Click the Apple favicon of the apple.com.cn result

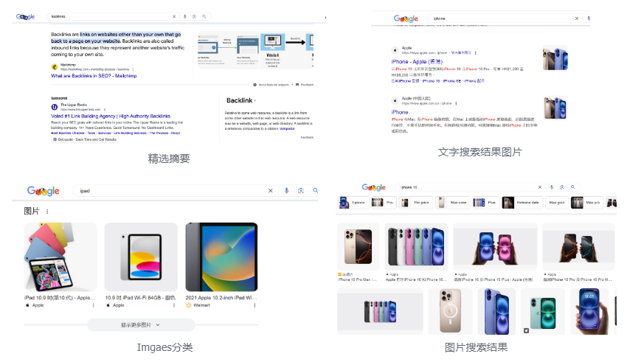click(395, 100)
